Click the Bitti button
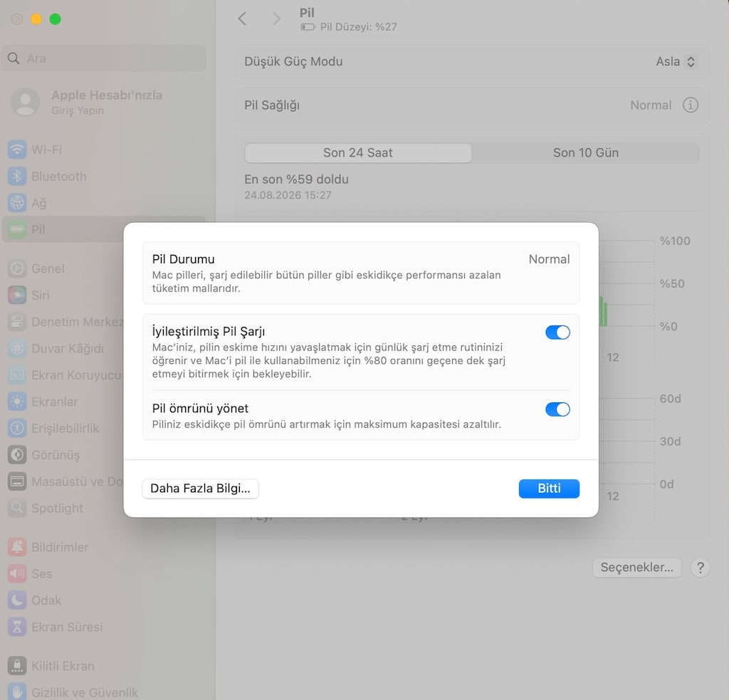 [549, 489]
